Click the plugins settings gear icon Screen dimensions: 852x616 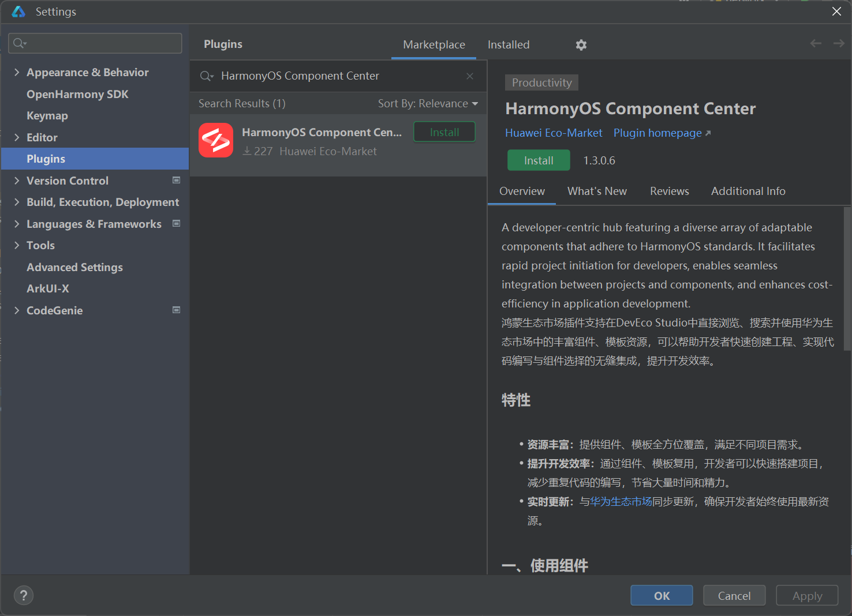581,45
